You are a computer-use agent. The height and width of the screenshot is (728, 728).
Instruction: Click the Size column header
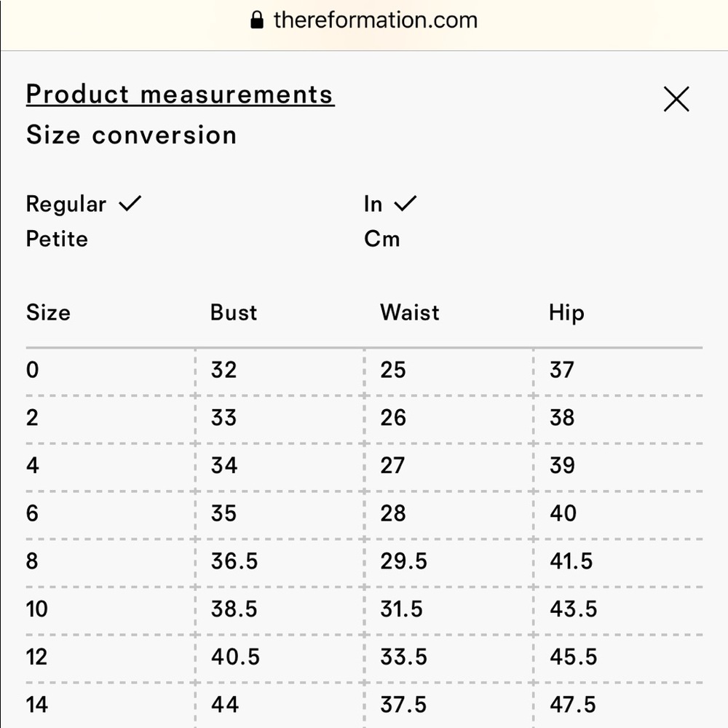(x=48, y=312)
